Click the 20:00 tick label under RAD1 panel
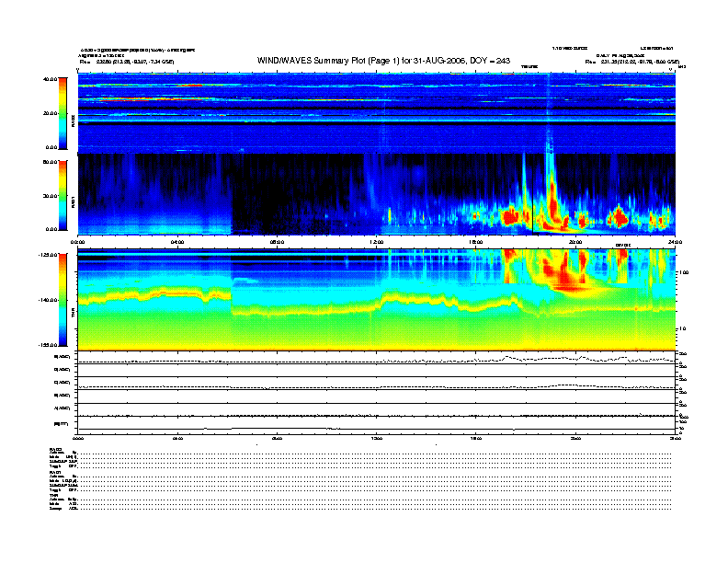Screen dimensions: 728x563 coord(575,242)
